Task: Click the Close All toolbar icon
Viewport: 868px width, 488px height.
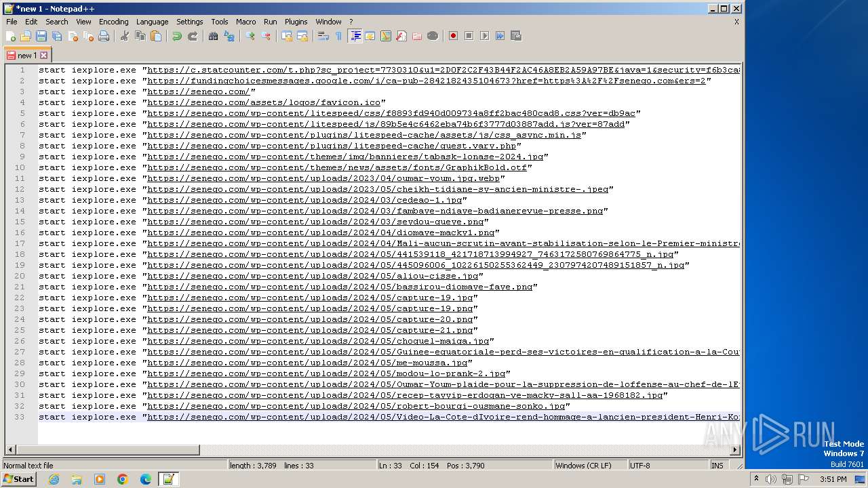Action: click(x=88, y=36)
